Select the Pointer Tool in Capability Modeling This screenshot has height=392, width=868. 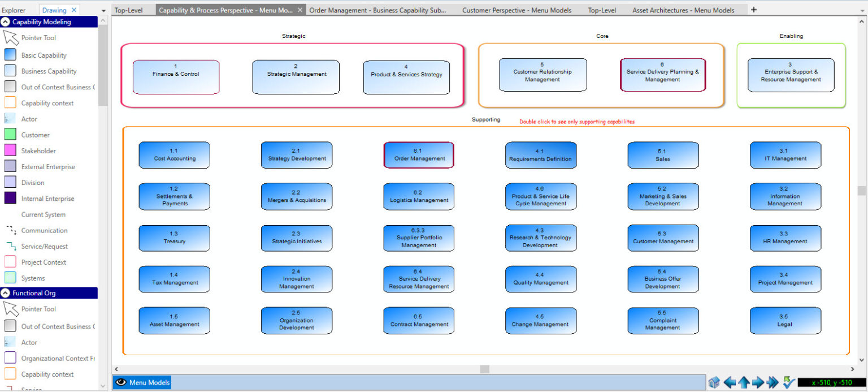37,37
